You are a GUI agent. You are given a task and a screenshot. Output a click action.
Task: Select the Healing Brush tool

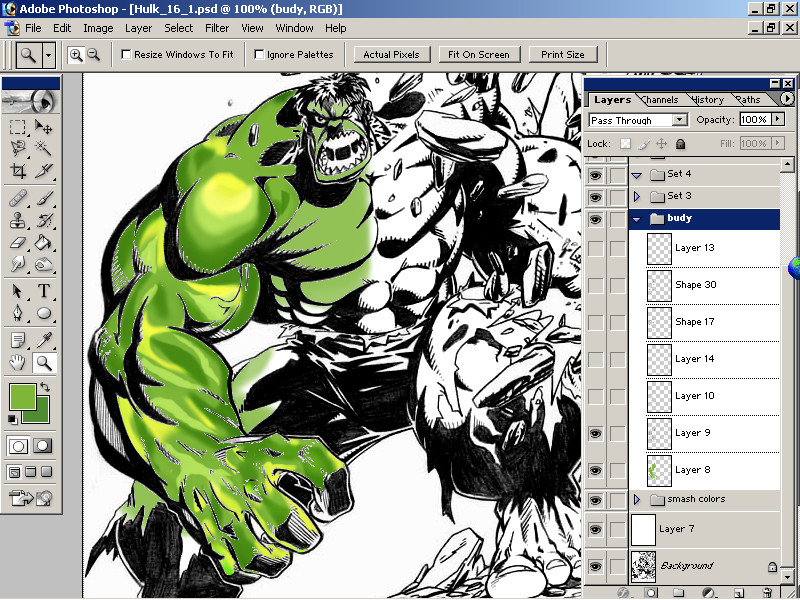pos(18,198)
